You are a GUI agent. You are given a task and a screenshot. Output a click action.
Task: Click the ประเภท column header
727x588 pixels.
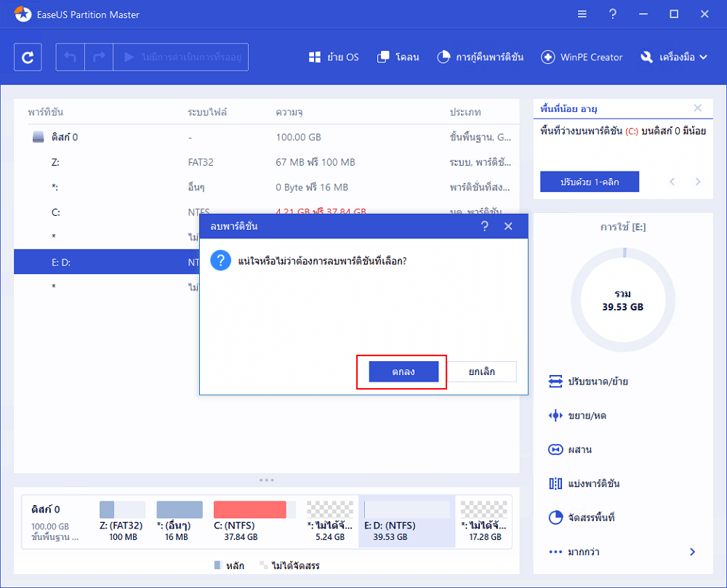click(x=465, y=112)
